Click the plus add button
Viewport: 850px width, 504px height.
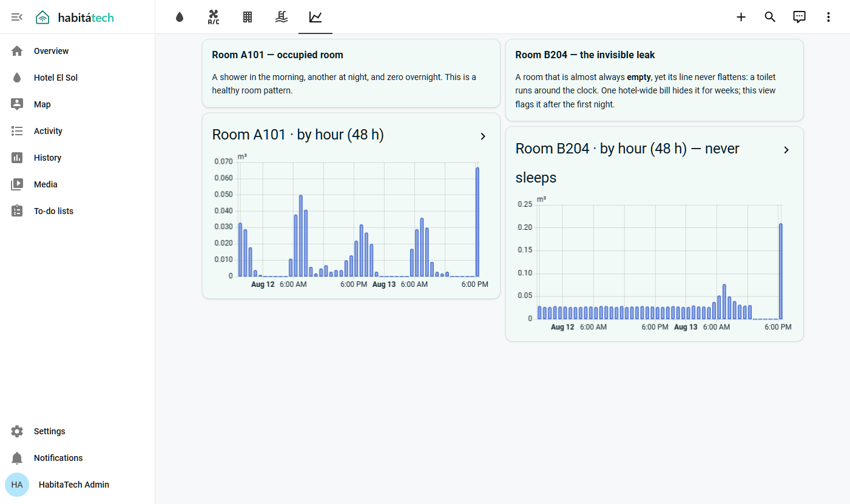[x=741, y=17]
